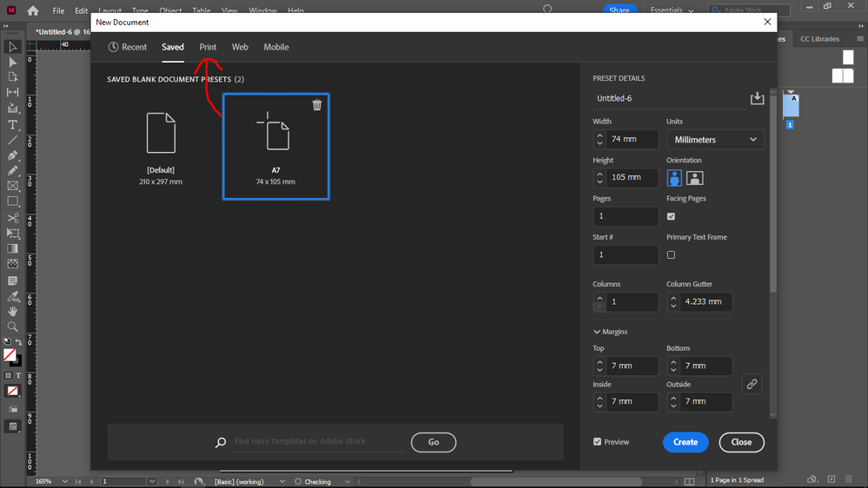Click the fill color swatch in toolbar
Screen dimensions: 868x488
coord(10,354)
